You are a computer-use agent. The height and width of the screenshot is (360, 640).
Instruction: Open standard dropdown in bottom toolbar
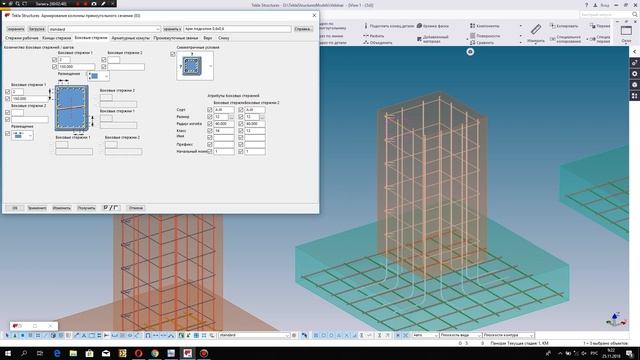point(254,335)
